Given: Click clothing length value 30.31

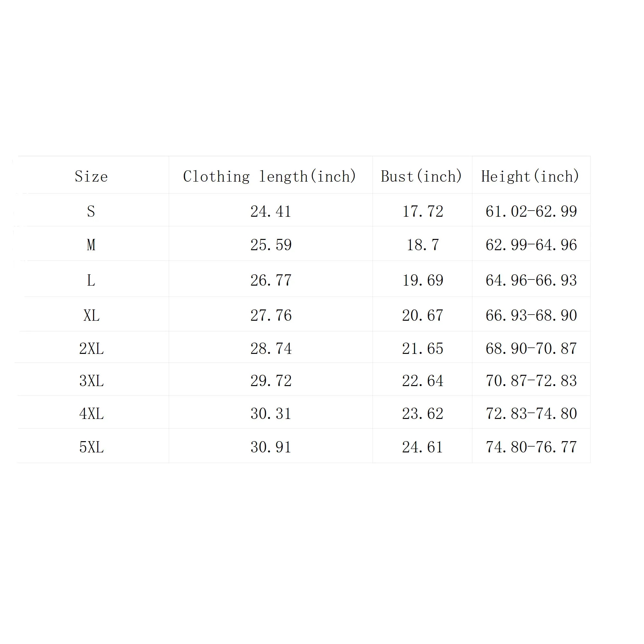Looking at the screenshot, I should [x=271, y=414].
